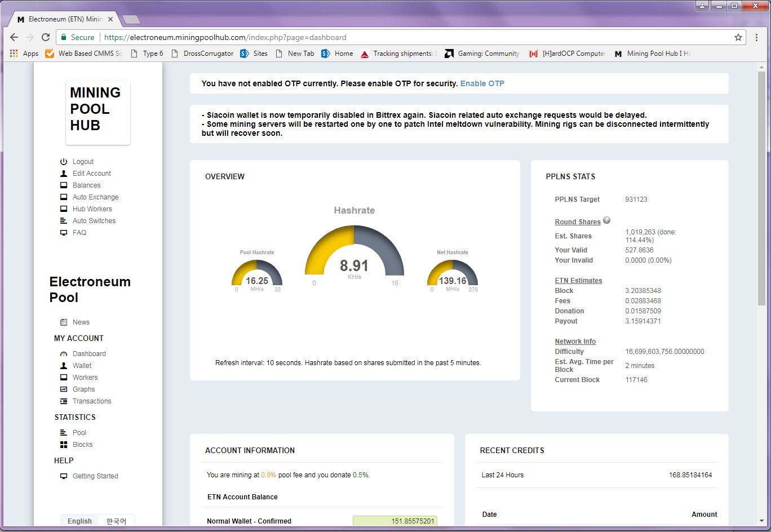This screenshot has height=532, width=771.
Task: Select English language tab
Action: (x=79, y=521)
